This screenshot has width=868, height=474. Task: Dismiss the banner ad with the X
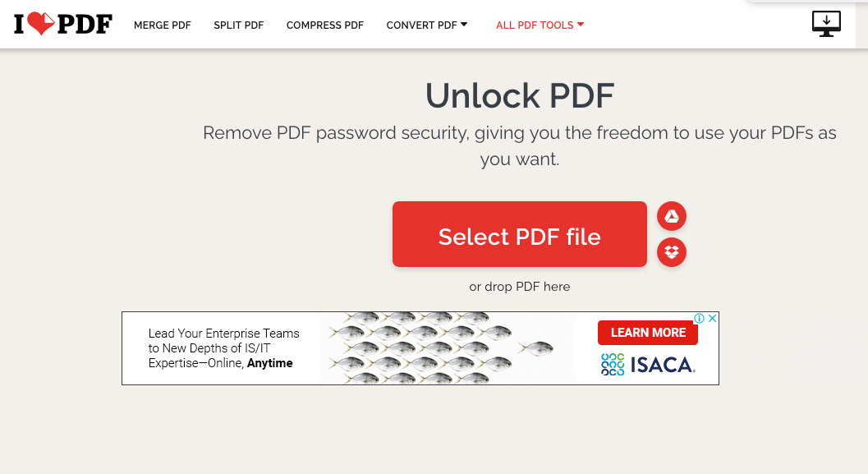tap(712, 319)
